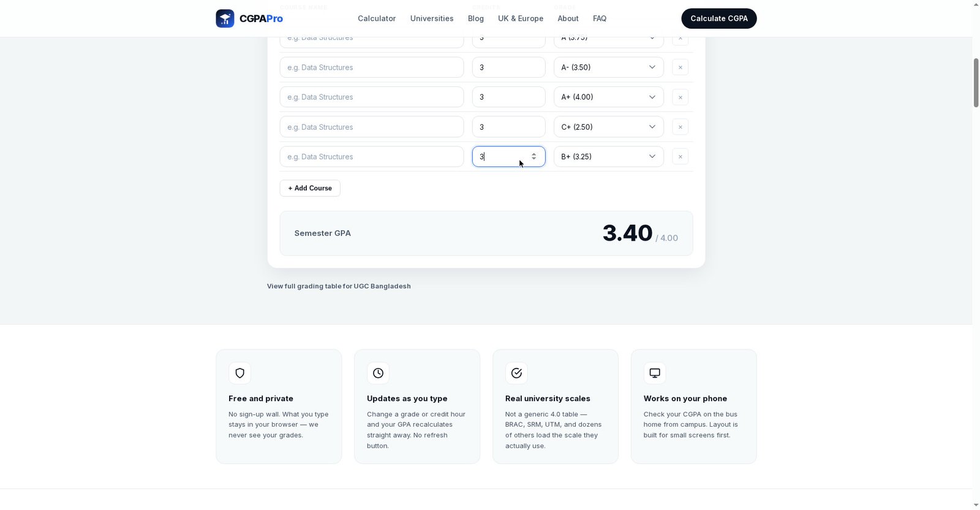This screenshot has height=510, width=980.
Task: Click the CGPAPro graduation cap logo
Action: pyautogui.click(x=225, y=18)
